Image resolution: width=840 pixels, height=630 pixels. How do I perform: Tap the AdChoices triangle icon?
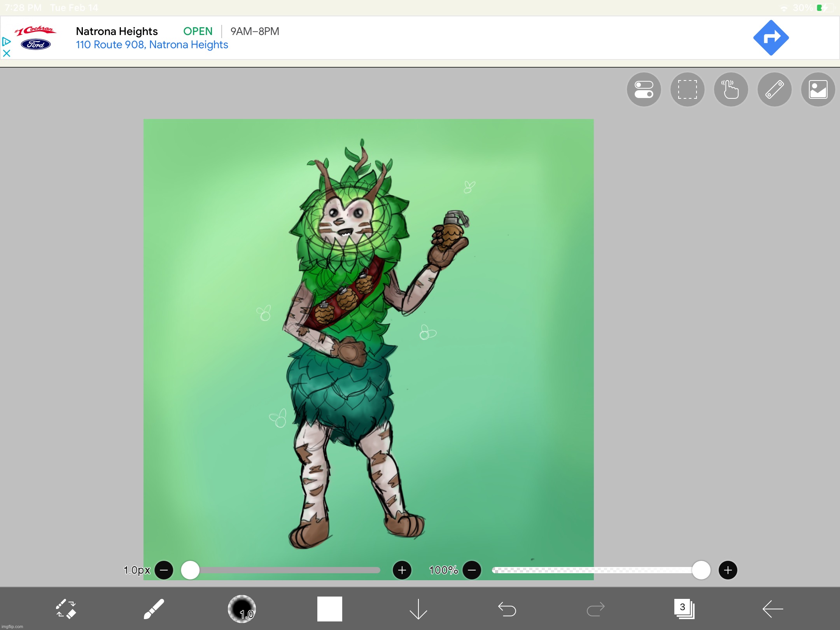pyautogui.click(x=6, y=41)
